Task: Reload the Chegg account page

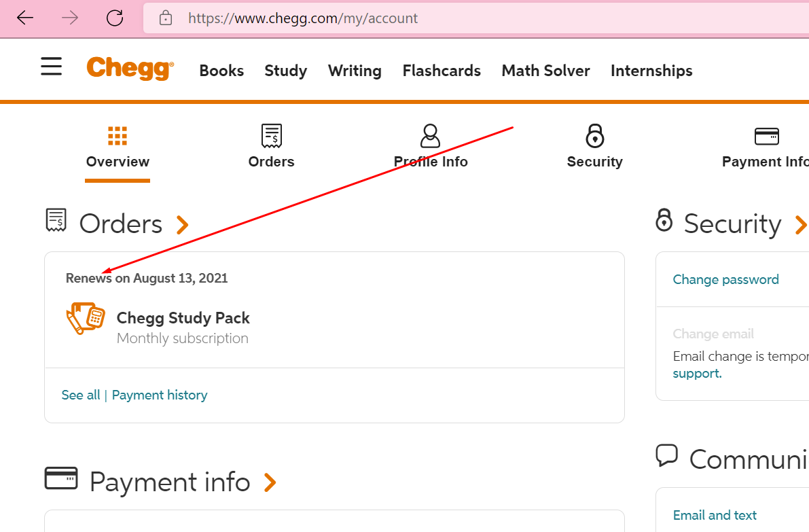Action: 115,18
